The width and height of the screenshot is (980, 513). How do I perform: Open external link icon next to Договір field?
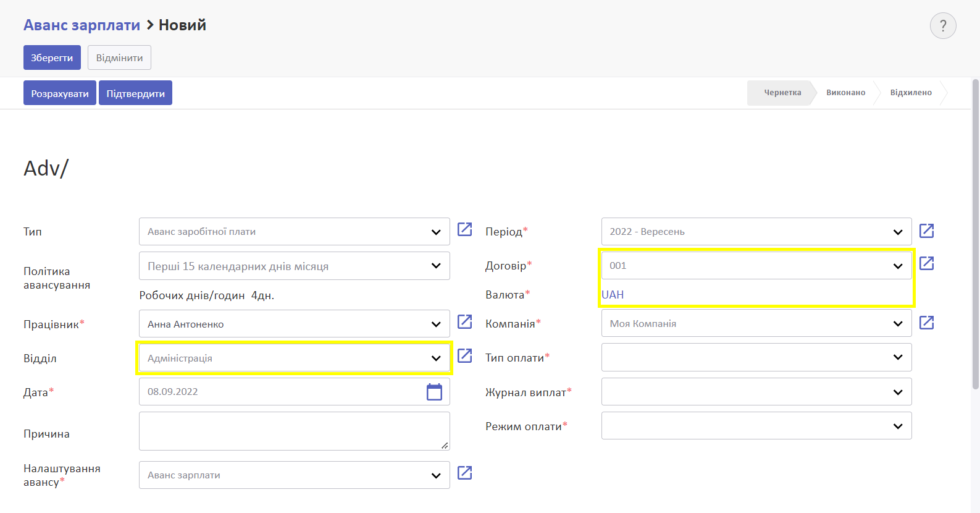(927, 263)
